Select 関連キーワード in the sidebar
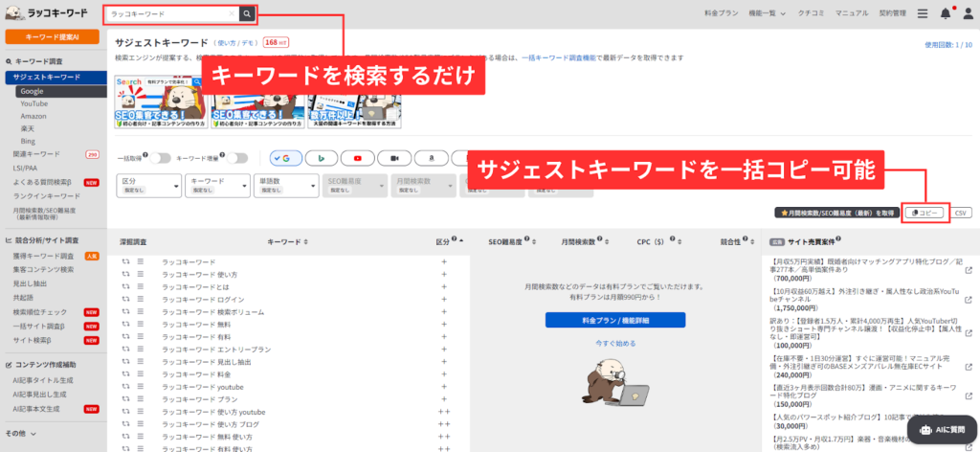 click(37, 154)
